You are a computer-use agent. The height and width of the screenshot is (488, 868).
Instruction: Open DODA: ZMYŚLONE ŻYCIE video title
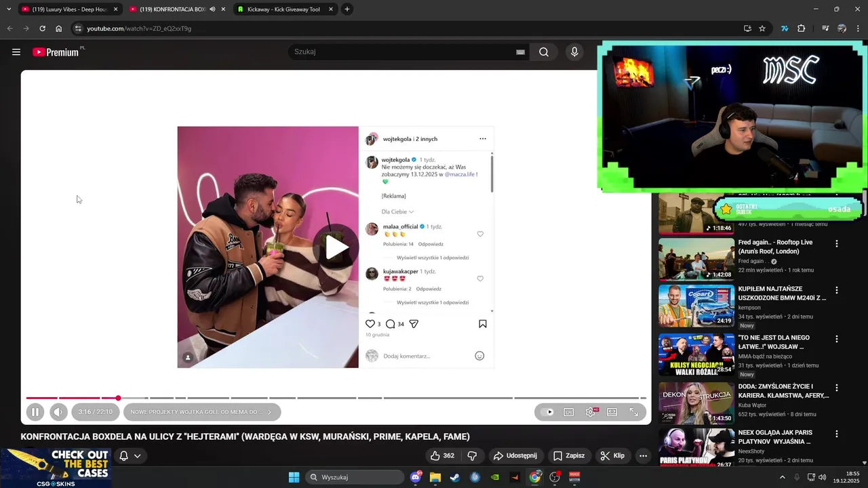[783, 391]
